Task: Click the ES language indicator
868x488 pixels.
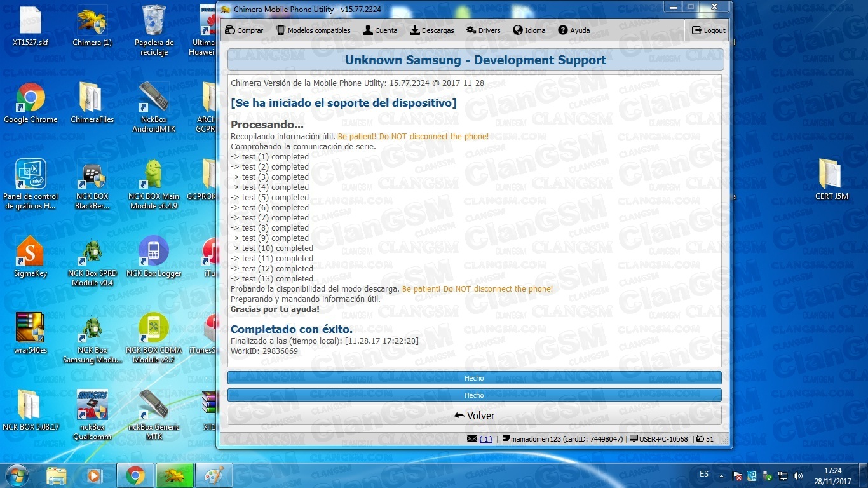Action: point(704,474)
